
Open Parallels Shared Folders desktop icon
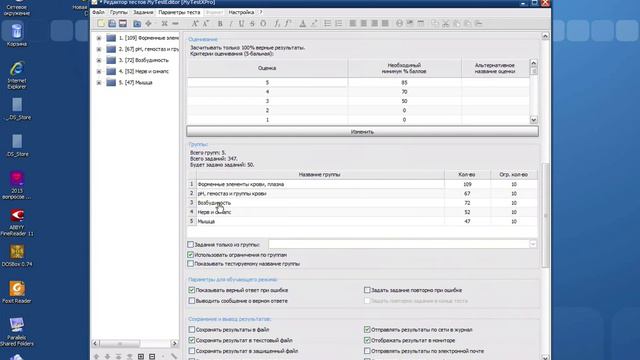17,331
